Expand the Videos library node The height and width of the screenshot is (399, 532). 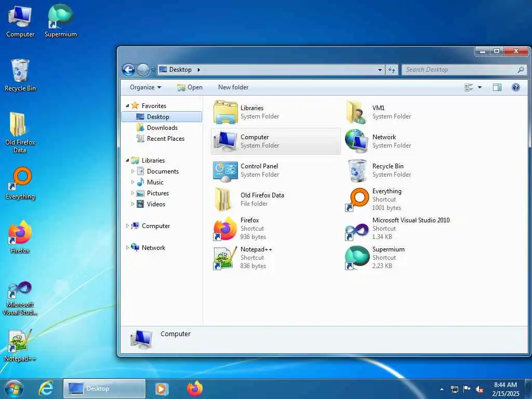pos(132,204)
